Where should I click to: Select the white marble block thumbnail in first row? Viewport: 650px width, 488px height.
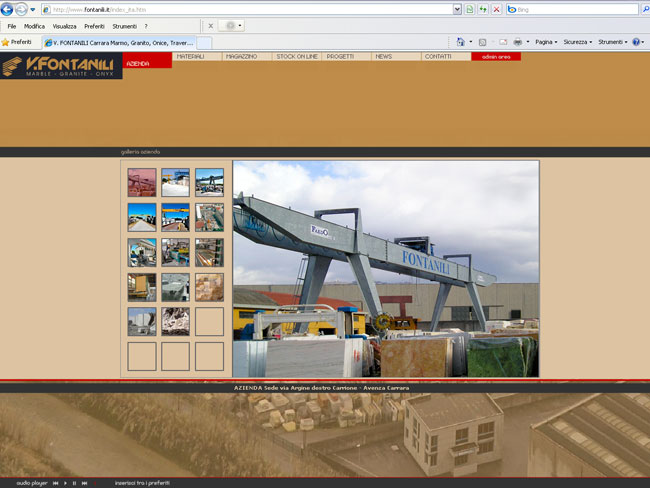[x=175, y=182]
